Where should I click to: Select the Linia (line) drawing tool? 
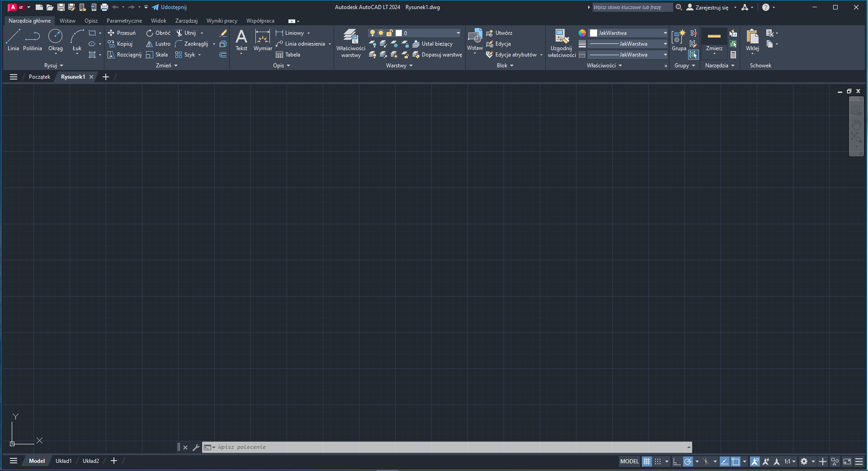click(13, 40)
